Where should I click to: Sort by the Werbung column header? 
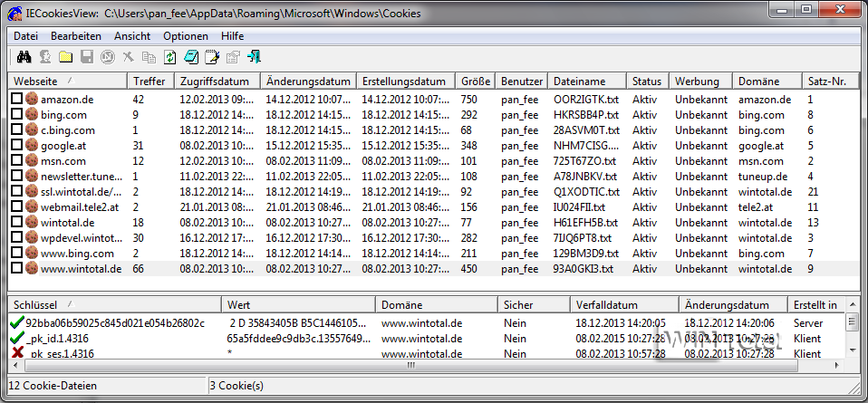coord(700,82)
